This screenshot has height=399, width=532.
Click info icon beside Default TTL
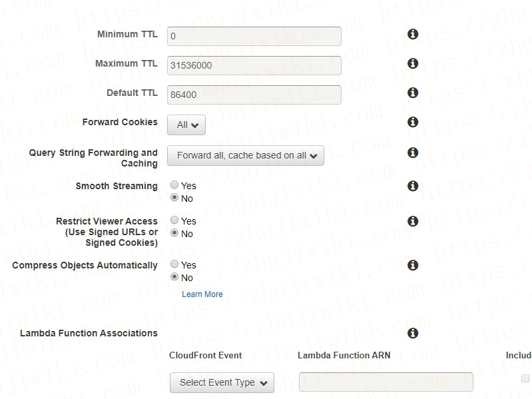point(413,93)
